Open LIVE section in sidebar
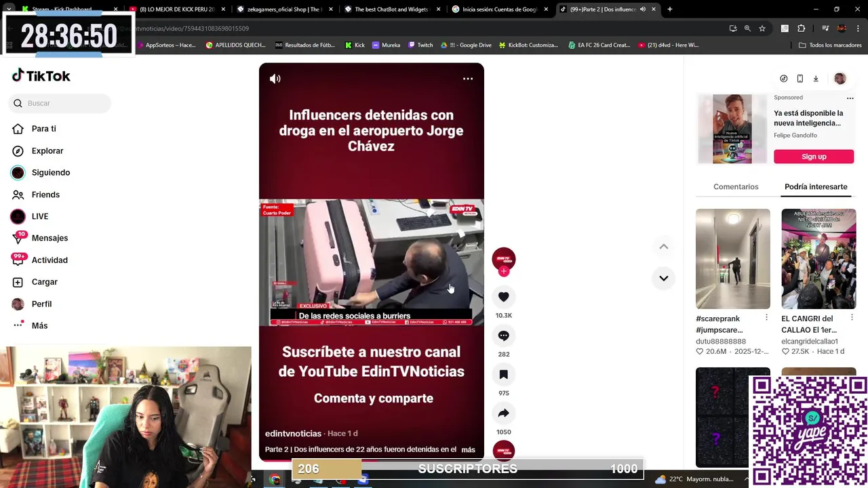The height and width of the screenshot is (488, 868). (x=30, y=216)
